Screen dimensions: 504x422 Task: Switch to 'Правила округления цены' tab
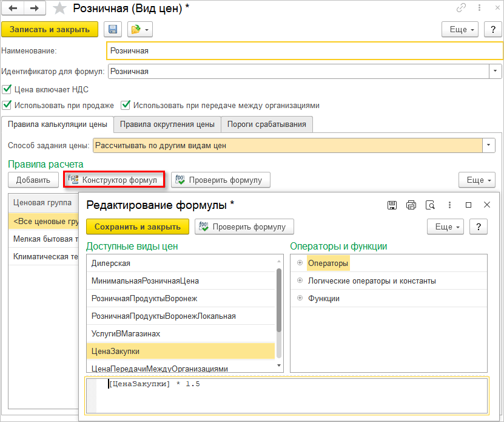click(167, 124)
